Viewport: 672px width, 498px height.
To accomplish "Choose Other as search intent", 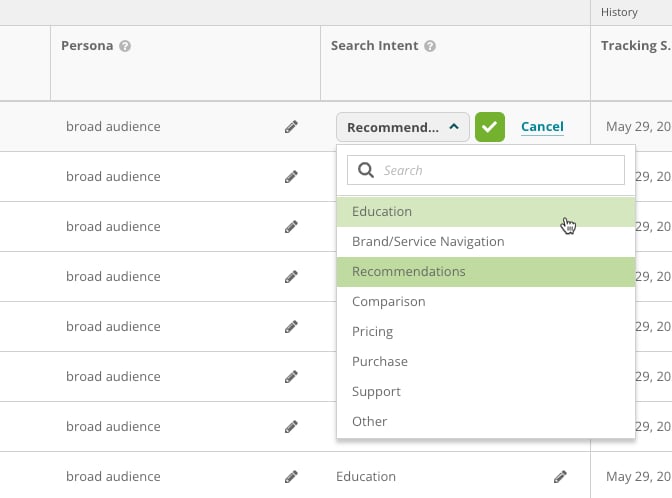I will click(x=486, y=422).
